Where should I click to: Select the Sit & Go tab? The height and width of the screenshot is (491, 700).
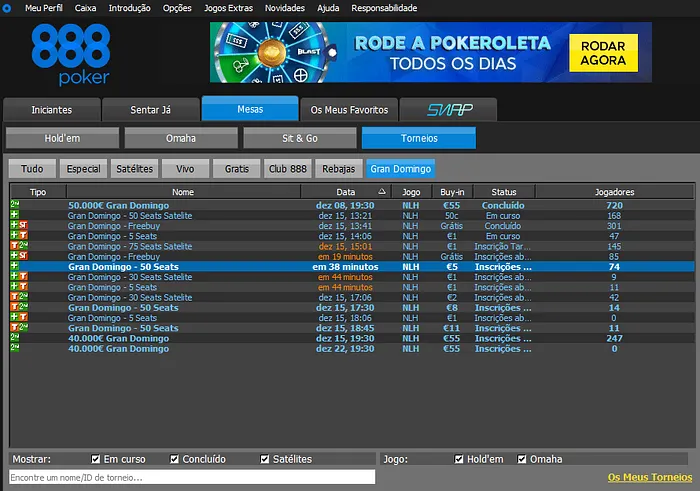[300, 138]
